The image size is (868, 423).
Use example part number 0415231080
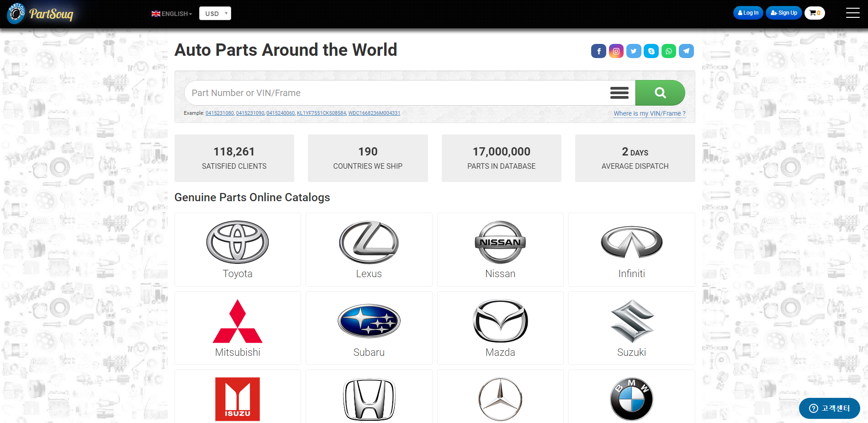(x=220, y=113)
